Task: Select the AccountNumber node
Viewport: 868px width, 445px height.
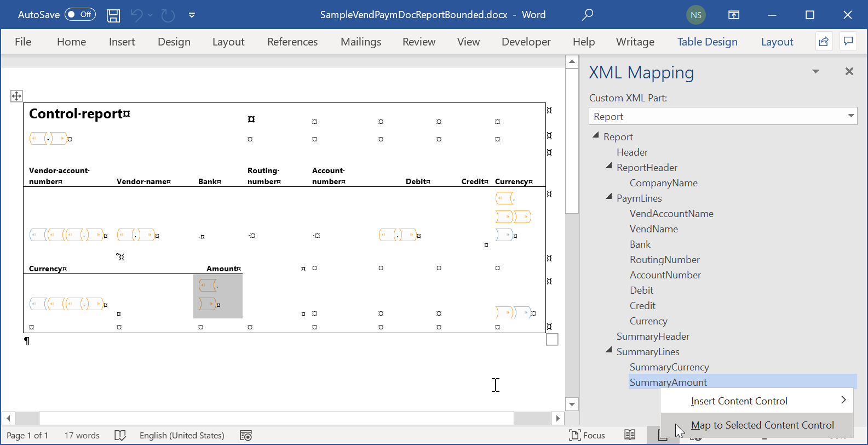Action: (665, 275)
